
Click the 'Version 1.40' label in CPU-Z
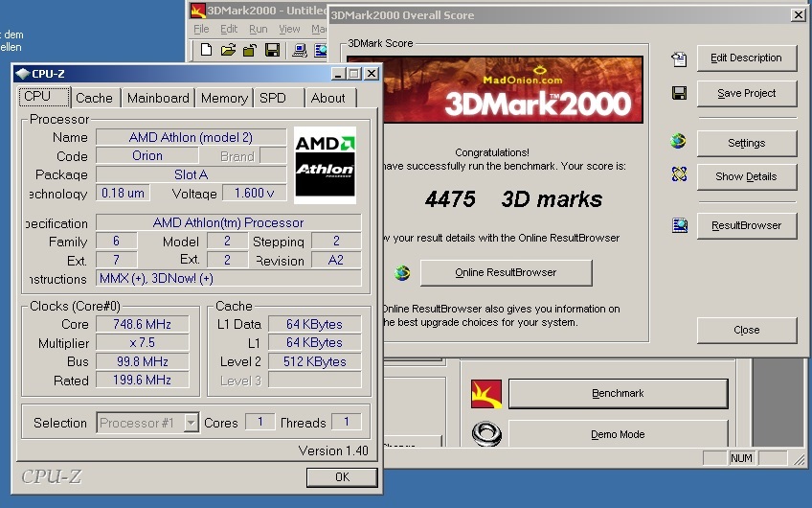[333, 450]
